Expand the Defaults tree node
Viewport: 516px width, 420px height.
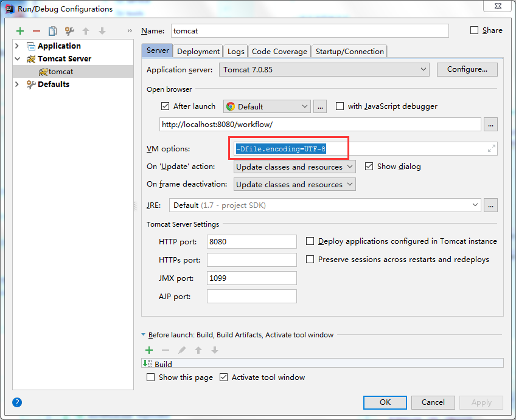[x=17, y=84]
